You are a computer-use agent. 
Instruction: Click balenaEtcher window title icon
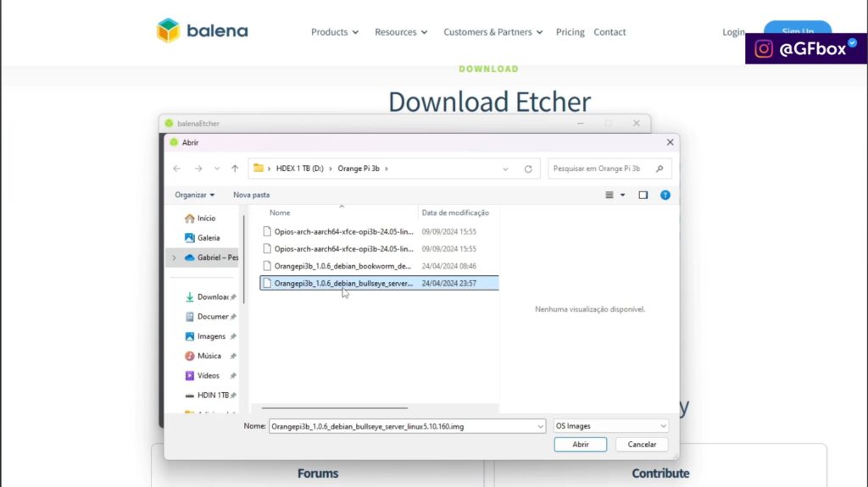click(x=169, y=124)
